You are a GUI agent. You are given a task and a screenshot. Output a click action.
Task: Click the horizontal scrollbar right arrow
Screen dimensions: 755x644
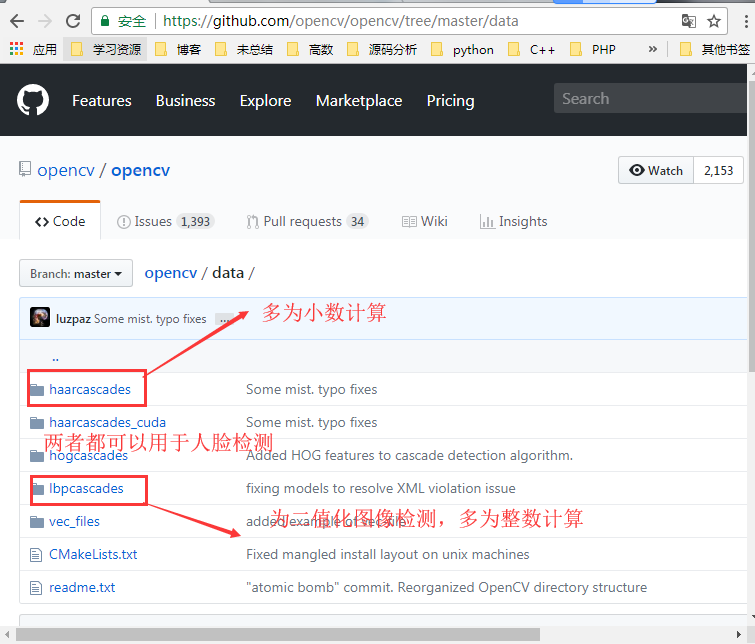739,634
